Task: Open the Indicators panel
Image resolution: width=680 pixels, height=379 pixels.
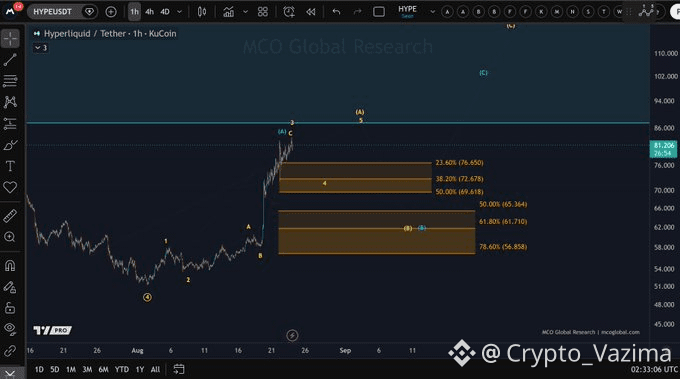Action: [x=229, y=12]
